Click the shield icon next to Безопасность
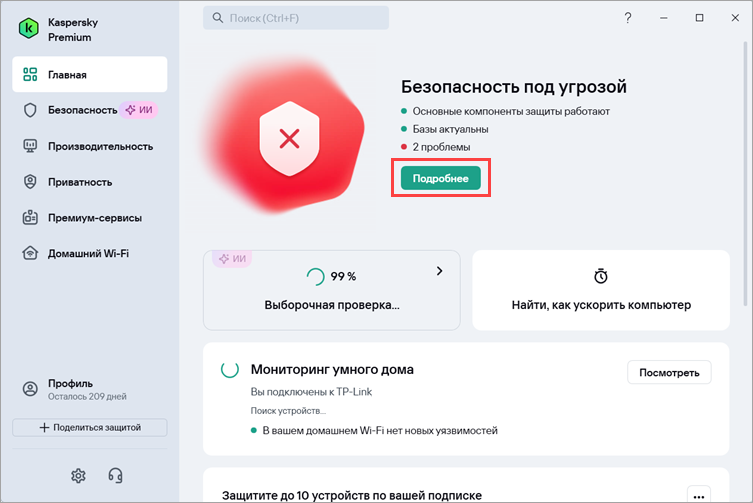Viewport: 753px width, 503px height. (x=30, y=110)
